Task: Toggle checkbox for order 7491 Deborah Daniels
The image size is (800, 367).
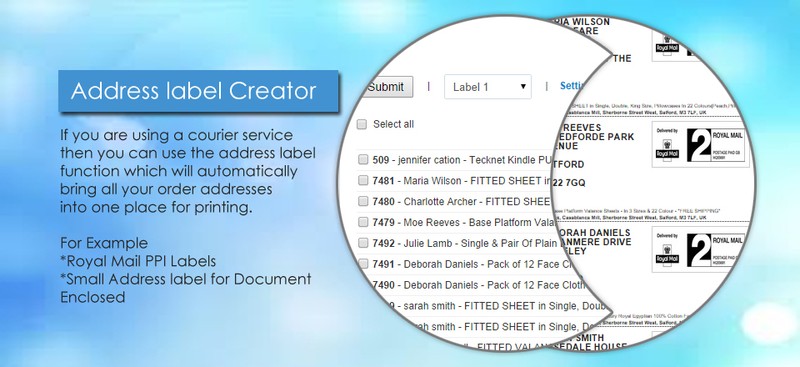Action: click(x=363, y=264)
